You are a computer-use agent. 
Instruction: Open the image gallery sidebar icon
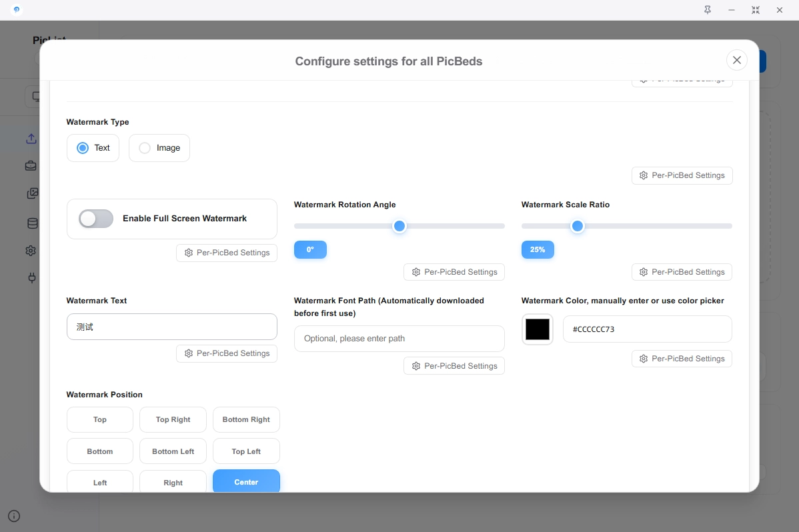[31, 194]
